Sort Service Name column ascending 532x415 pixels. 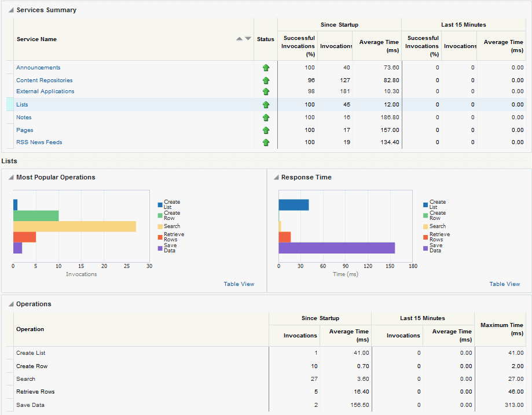pos(239,39)
